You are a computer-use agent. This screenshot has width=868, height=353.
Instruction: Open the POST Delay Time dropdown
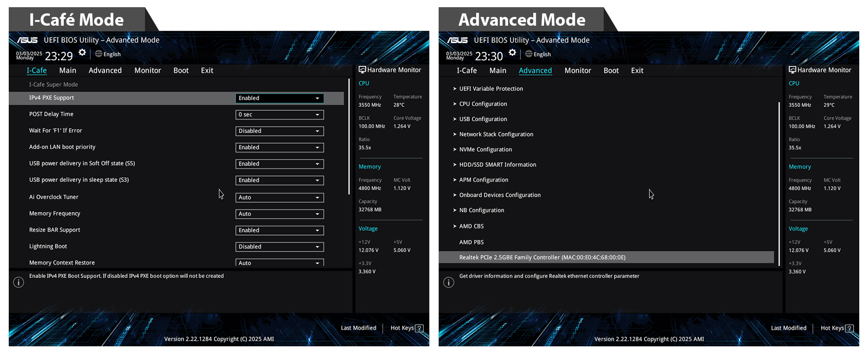point(279,115)
